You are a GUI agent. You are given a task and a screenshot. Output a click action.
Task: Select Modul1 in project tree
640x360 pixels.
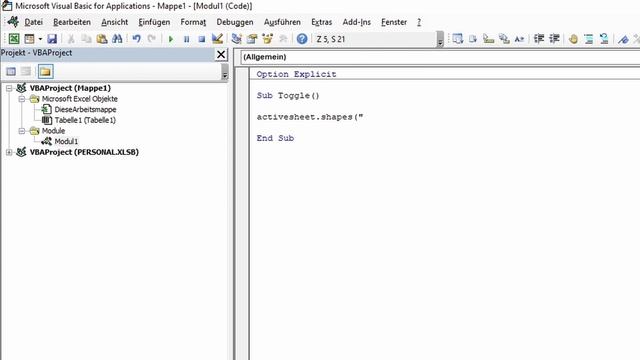[x=66, y=141]
